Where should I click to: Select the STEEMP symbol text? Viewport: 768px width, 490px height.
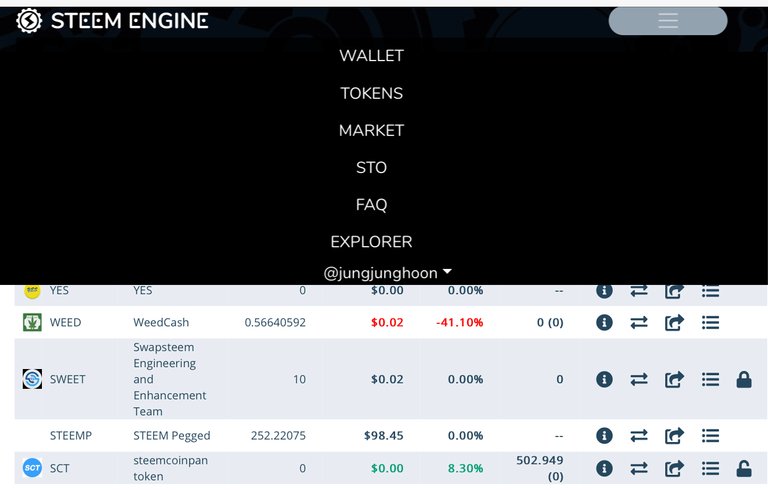[x=71, y=436]
